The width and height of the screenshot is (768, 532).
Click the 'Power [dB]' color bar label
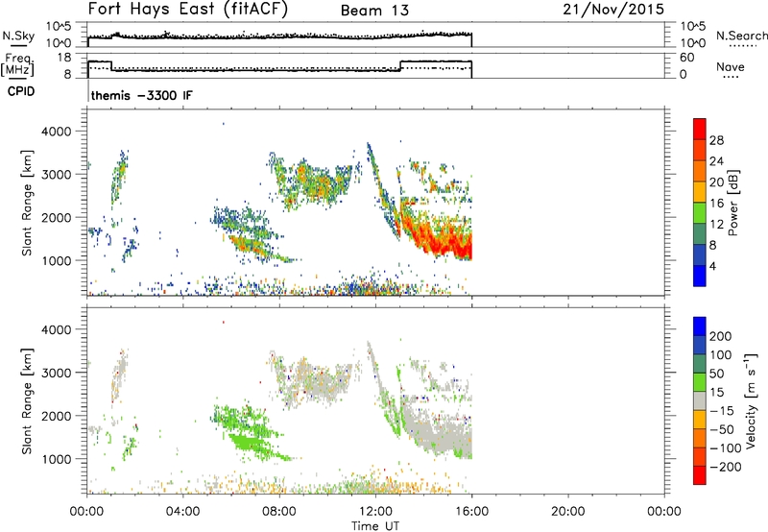tap(732, 204)
